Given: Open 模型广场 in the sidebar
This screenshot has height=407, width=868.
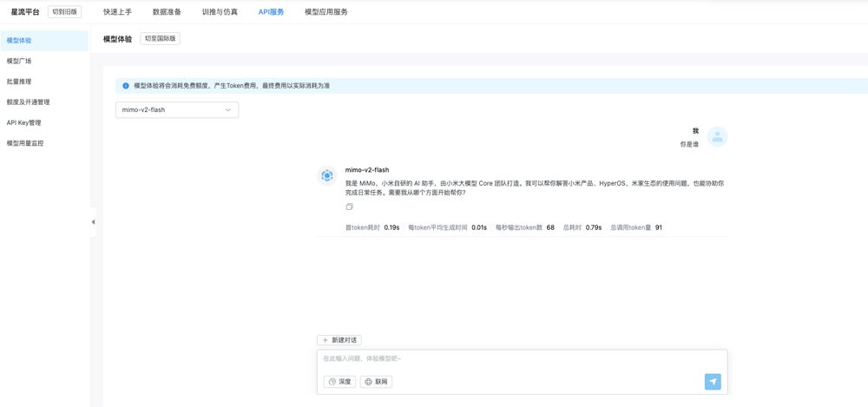Looking at the screenshot, I should coord(19,61).
